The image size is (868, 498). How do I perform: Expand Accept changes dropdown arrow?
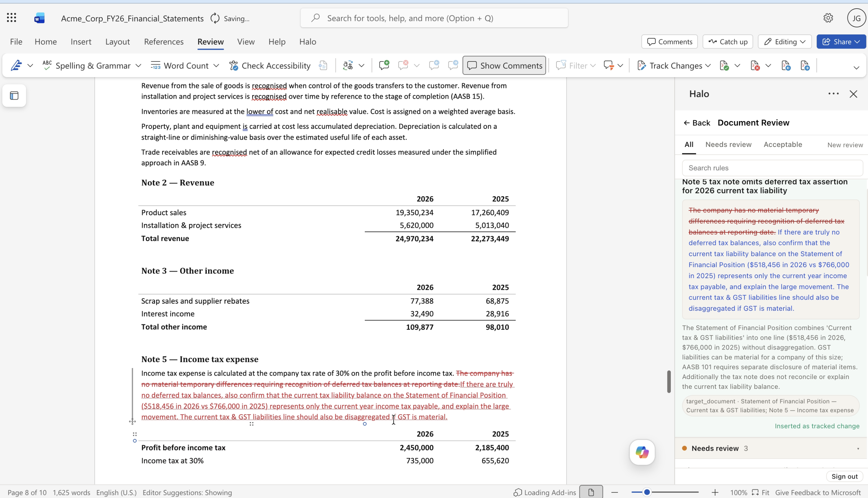(737, 65)
